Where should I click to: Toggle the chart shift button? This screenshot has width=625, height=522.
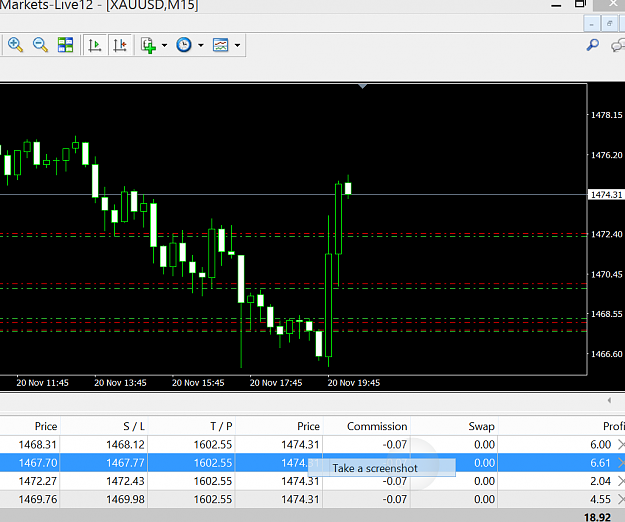coord(120,45)
